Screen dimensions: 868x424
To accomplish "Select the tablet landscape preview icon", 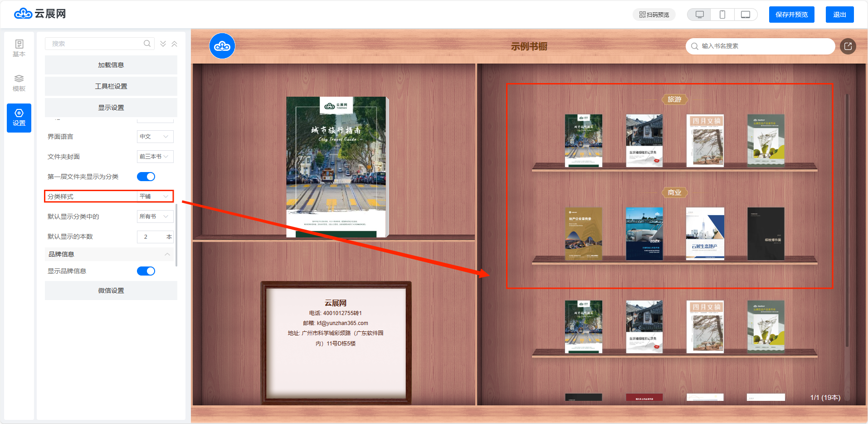I will (746, 15).
